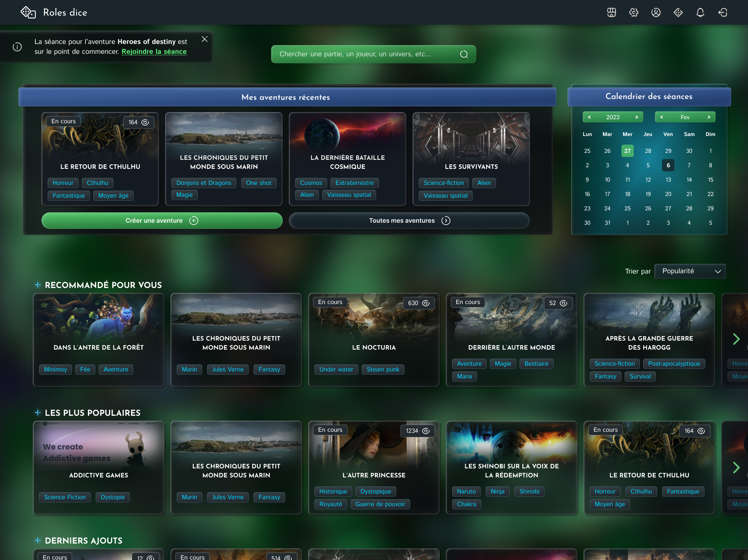
Task: Click the Bestiaire tag
Action: (x=536, y=364)
